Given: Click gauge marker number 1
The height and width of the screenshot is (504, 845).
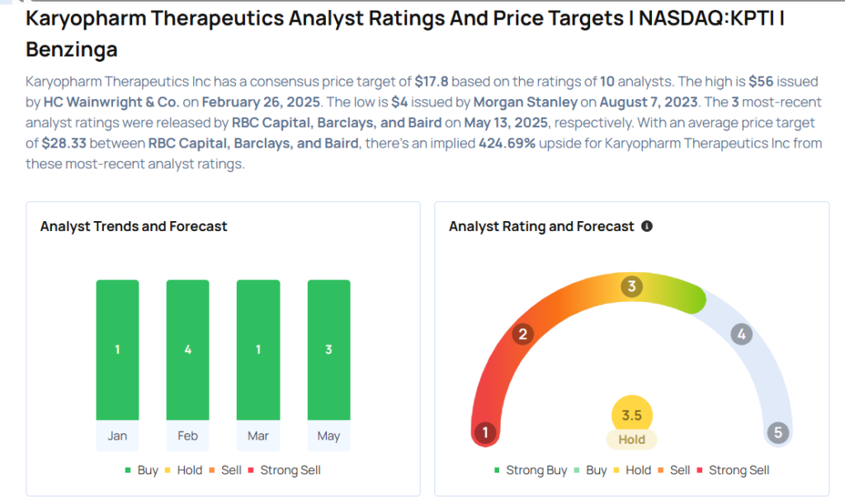Looking at the screenshot, I should pos(485,432).
